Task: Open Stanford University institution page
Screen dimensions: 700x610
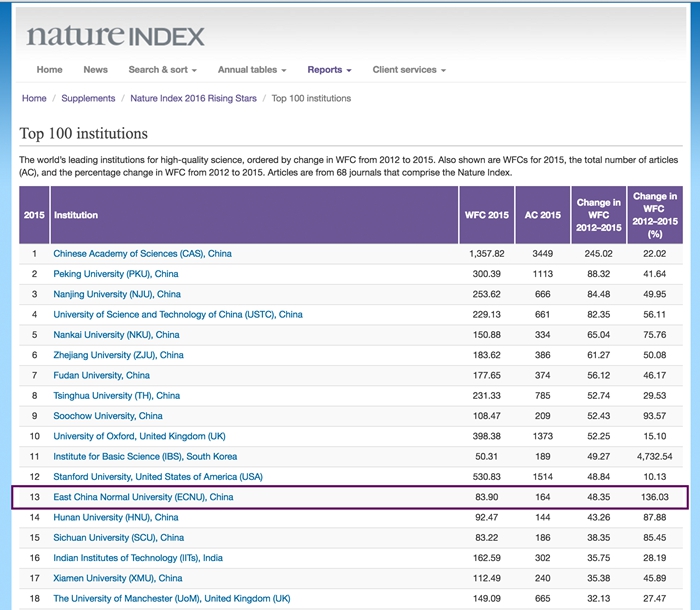Action: 158,477
